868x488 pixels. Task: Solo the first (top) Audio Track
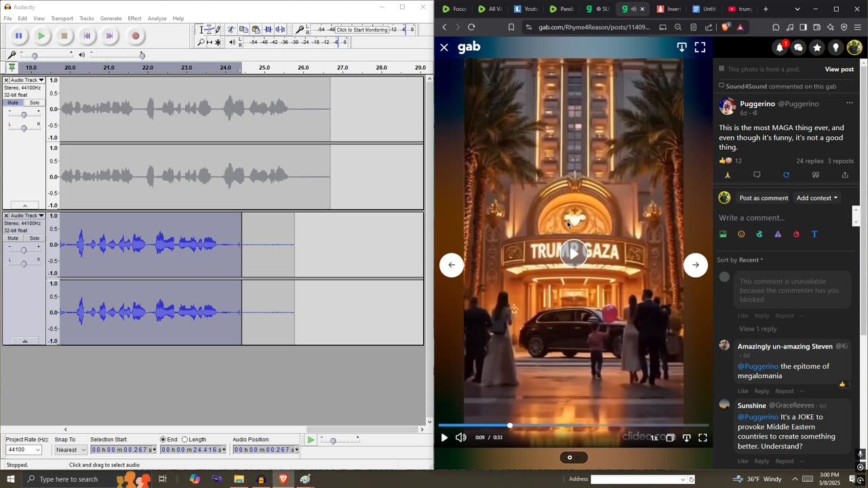click(34, 103)
